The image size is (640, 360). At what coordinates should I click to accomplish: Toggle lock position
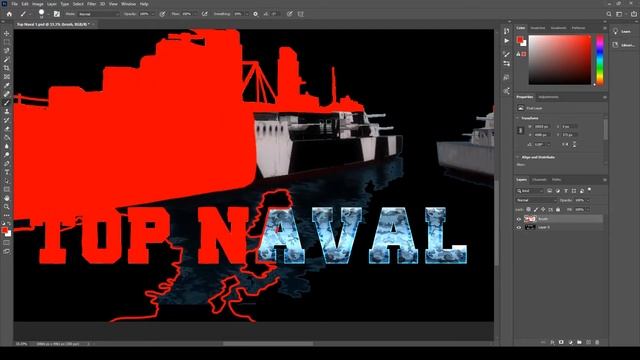pos(543,209)
